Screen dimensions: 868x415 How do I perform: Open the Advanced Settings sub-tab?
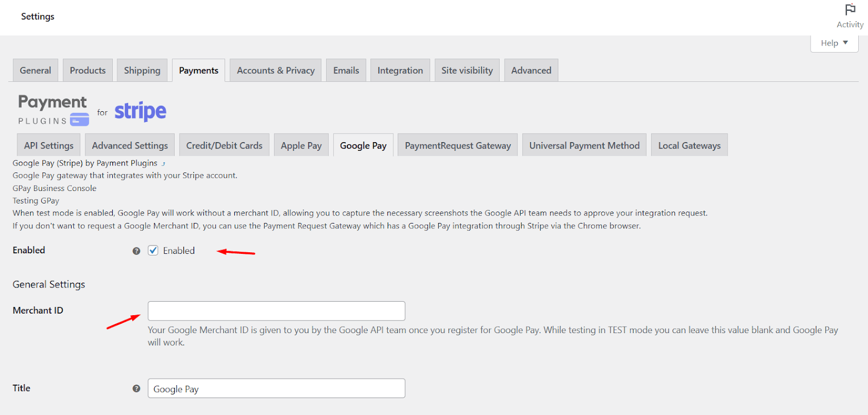130,145
